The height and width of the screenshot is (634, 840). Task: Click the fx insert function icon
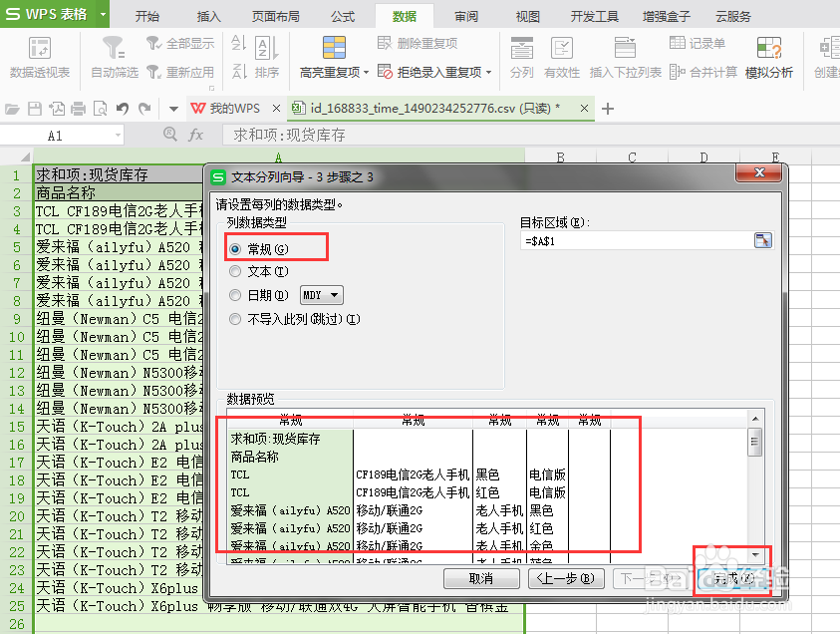click(x=196, y=135)
